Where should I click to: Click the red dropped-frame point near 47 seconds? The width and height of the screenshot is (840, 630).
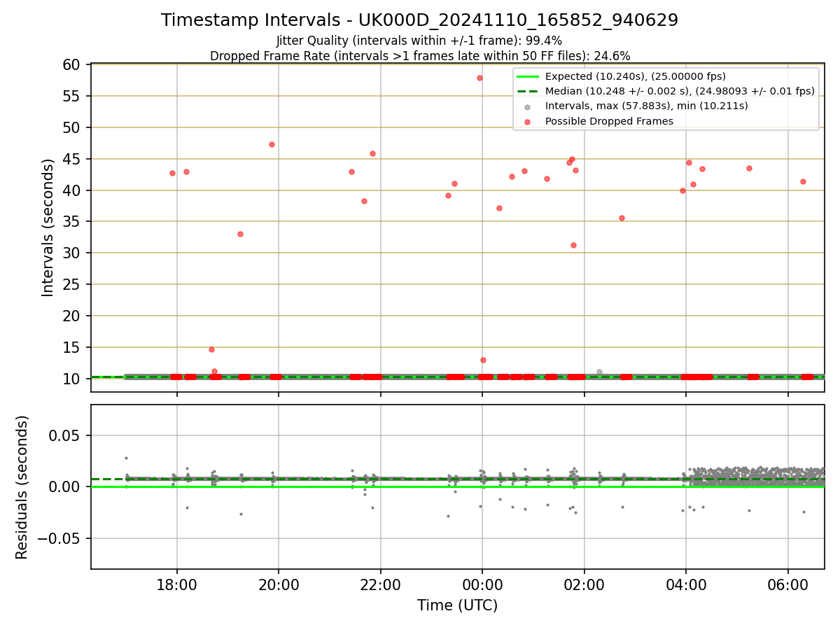coord(272,144)
